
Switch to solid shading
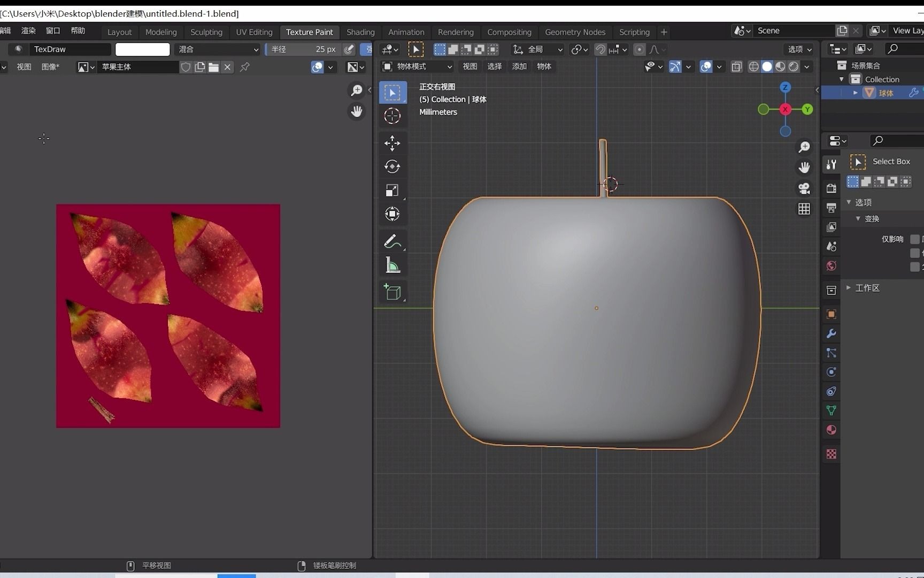click(x=767, y=66)
